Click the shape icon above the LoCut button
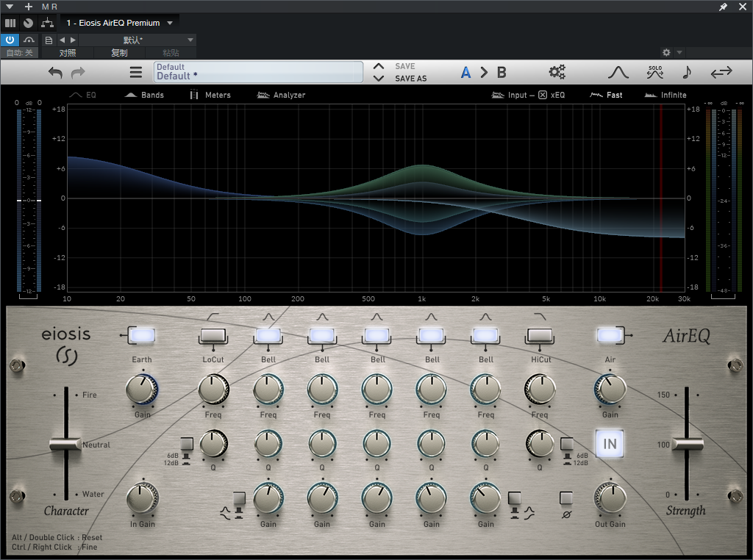Viewport: 753px width, 560px height. coord(213,317)
